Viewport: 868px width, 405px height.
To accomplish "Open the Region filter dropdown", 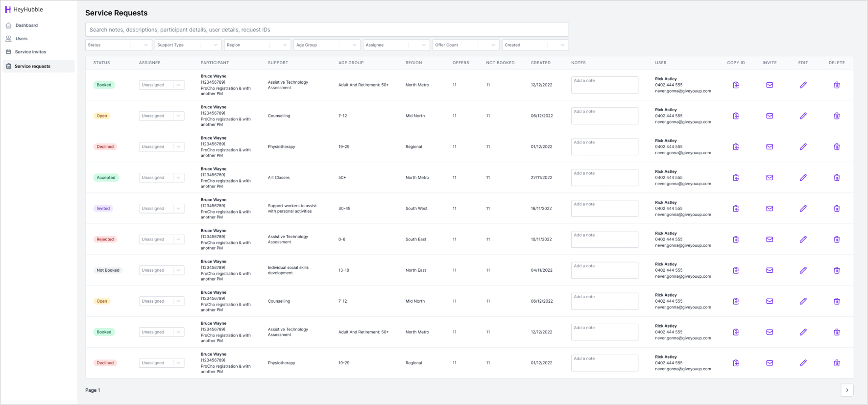I will pos(257,45).
